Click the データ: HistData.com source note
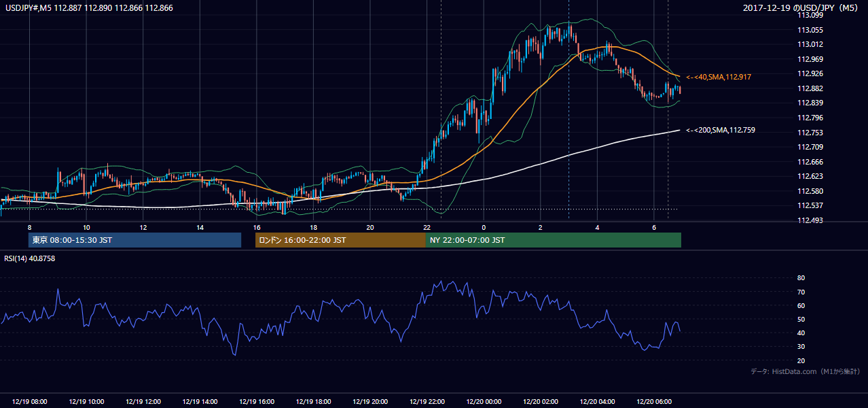 (x=805, y=371)
